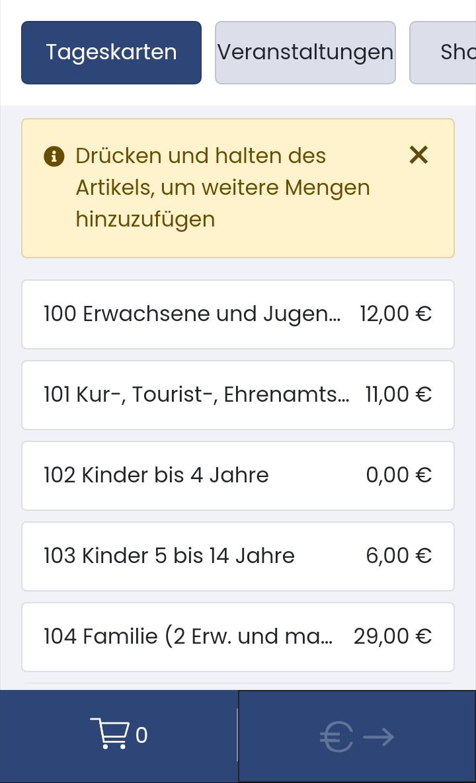Add 103 Kinder 5 bis 14 Jahre
This screenshot has height=783, width=476.
pyautogui.click(x=238, y=556)
